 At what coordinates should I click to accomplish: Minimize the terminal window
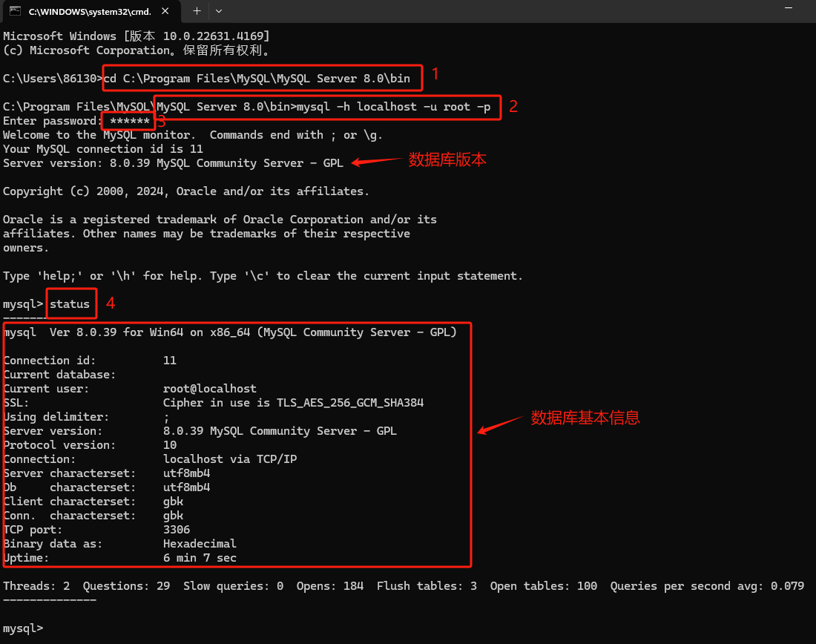point(789,8)
